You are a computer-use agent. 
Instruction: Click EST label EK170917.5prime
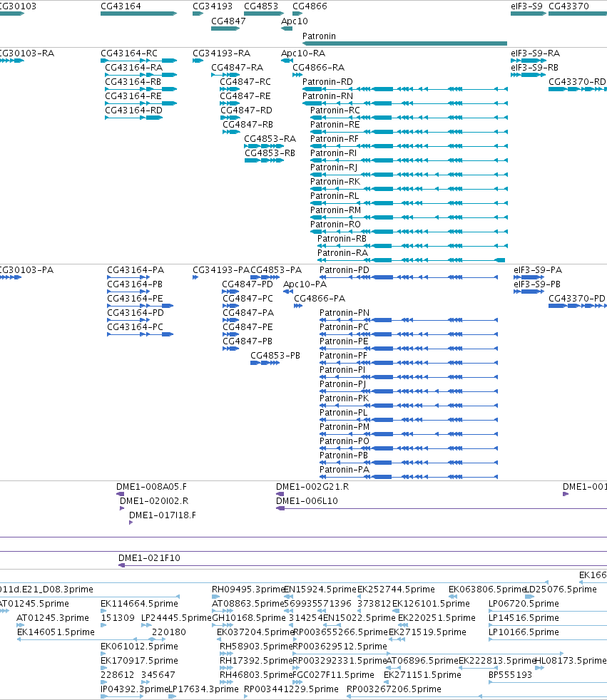(x=139, y=662)
